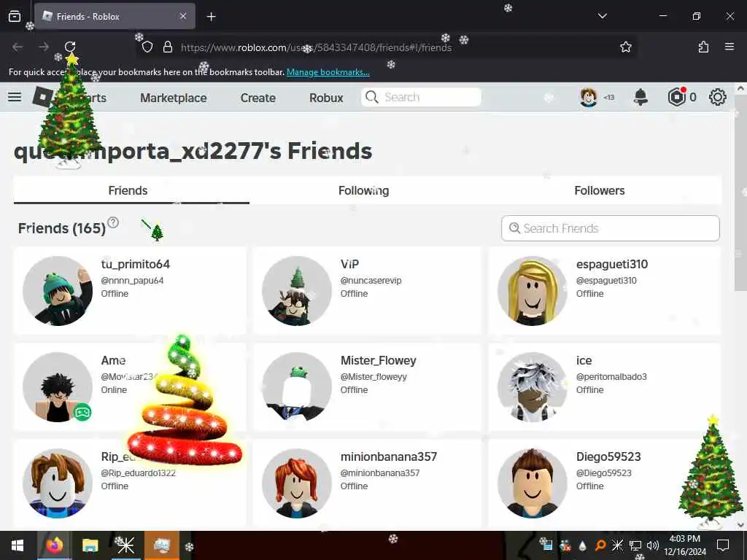
Task: Open the Firefox application menu
Action: coord(729,47)
